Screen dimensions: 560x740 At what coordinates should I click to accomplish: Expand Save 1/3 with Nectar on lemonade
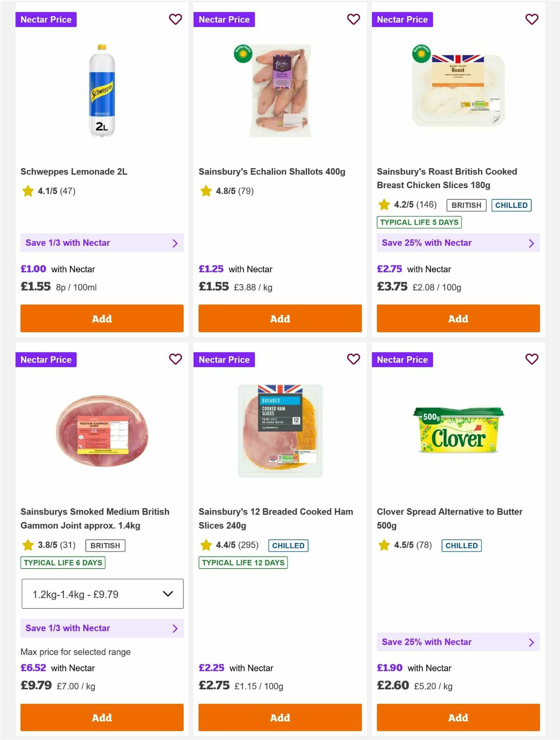102,243
